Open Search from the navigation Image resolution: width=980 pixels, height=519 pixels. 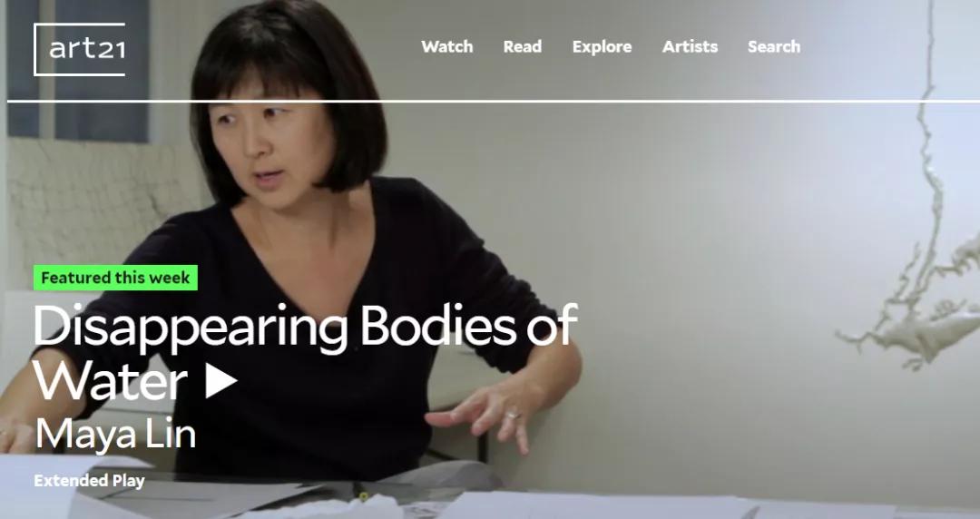(x=774, y=47)
